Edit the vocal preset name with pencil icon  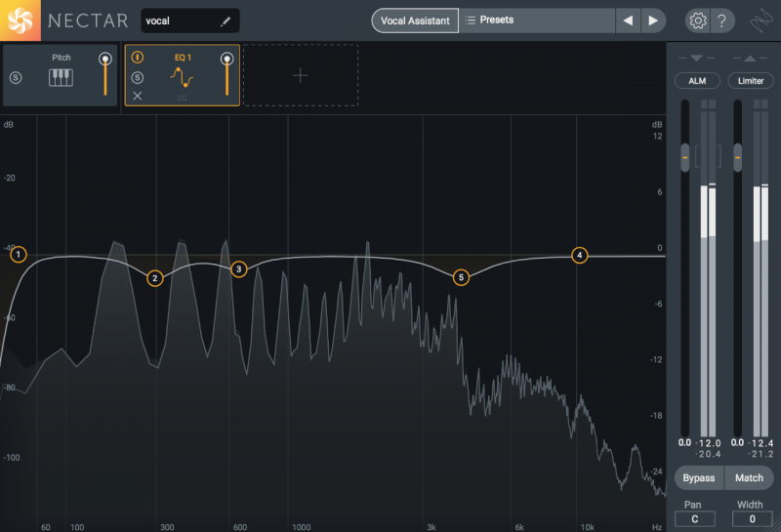tap(226, 20)
